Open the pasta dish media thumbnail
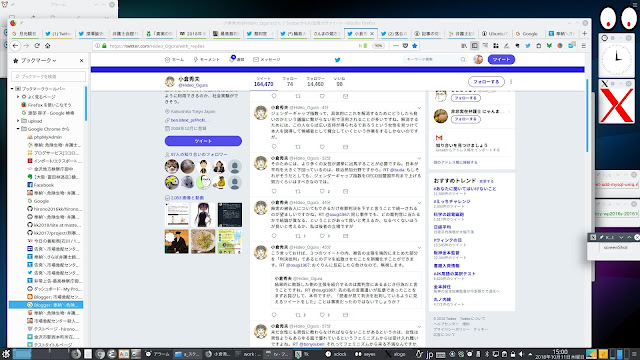The image size is (640, 360). 203,241
